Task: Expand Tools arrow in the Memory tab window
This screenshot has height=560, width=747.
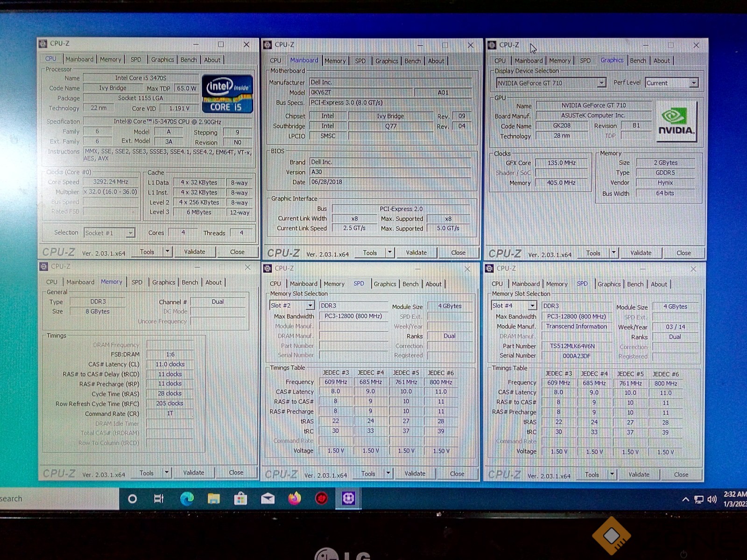Action: tap(167, 473)
